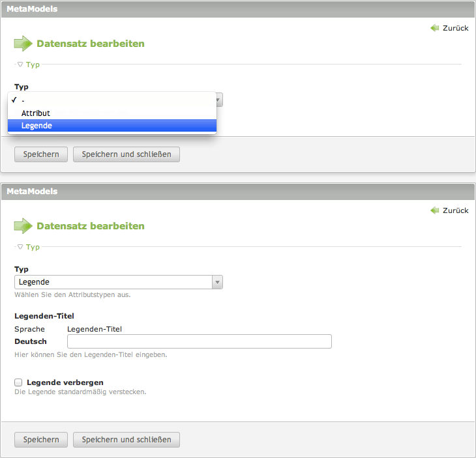Collapse the lower 'Typ' section triangle
Screen dimensions: 476x458
[x=20, y=247]
